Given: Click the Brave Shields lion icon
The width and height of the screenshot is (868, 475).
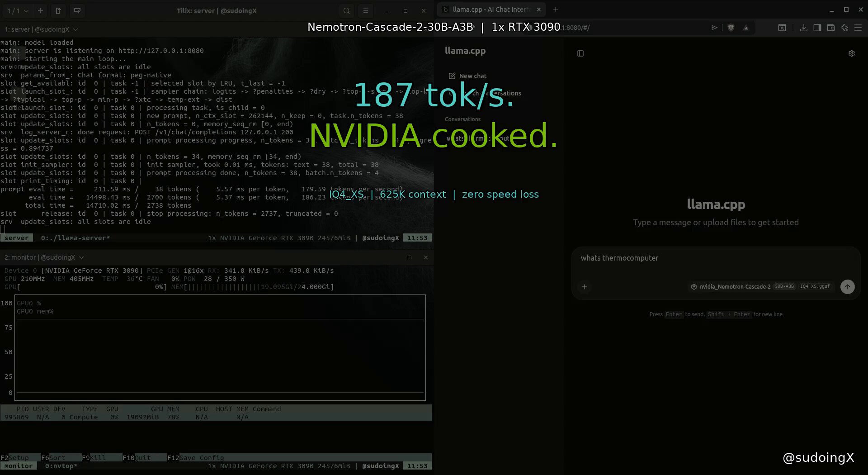Looking at the screenshot, I should (731, 28).
